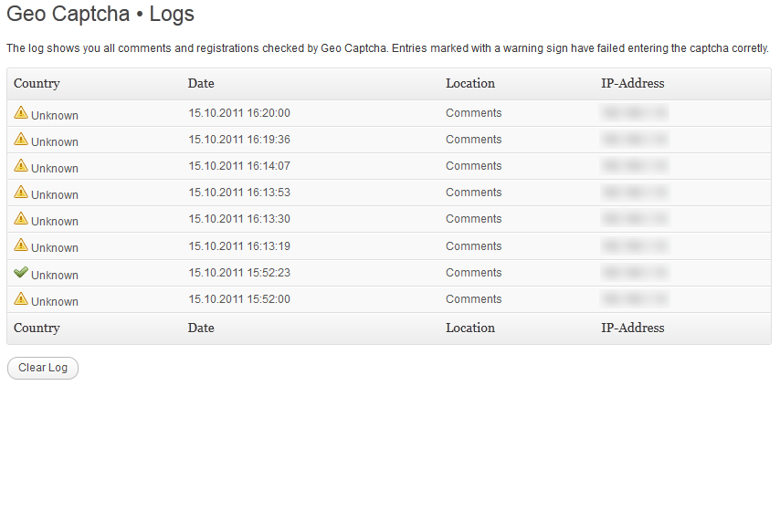Click Unknown country in 16:20:00 row
Viewport: 780px width, 532px height.
(x=55, y=115)
